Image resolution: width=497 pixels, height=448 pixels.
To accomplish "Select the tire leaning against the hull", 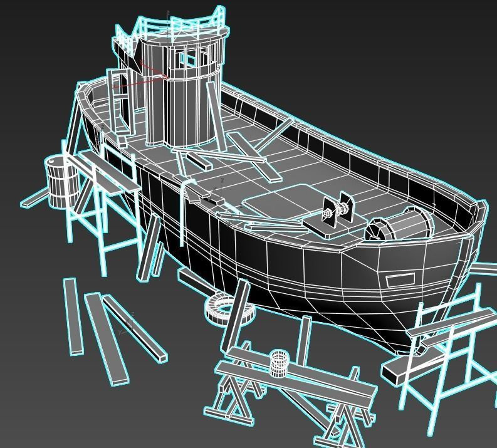I will (229, 310).
